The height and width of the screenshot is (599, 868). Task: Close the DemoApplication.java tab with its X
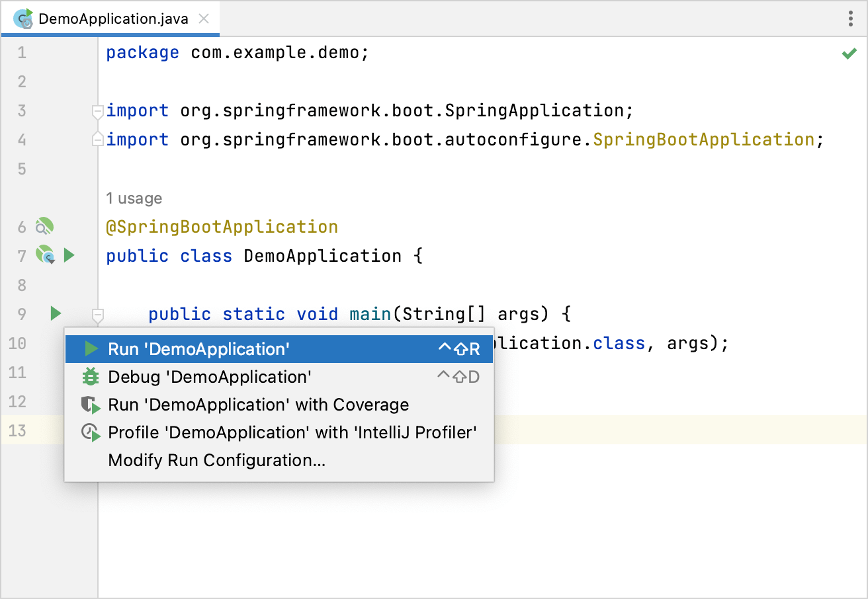[203, 19]
